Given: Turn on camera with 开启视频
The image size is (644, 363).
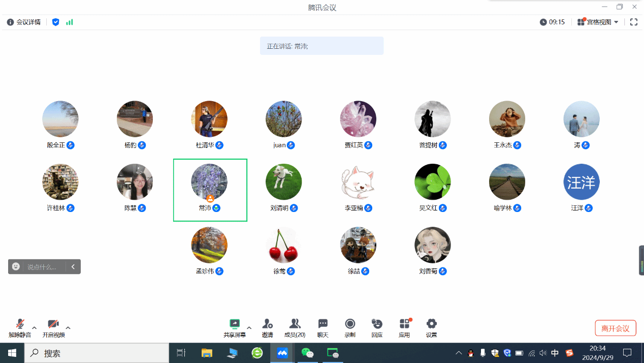Looking at the screenshot, I should point(53,324).
